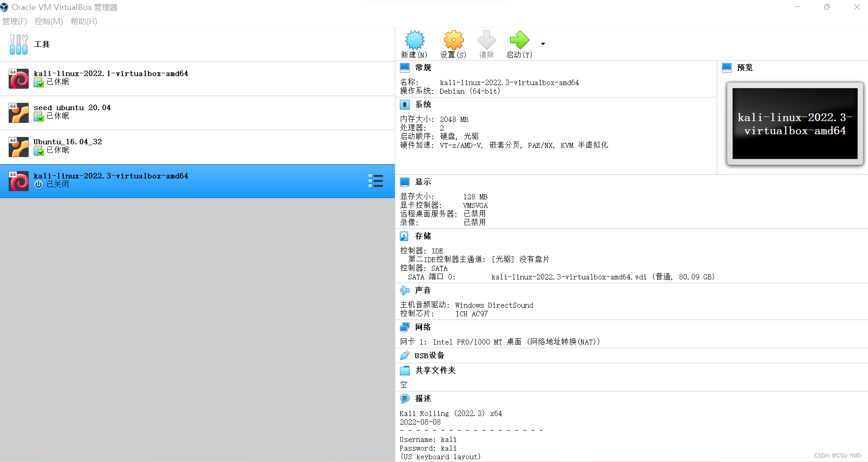Image resolution: width=868 pixels, height=462 pixels.
Task: Open 网络 section header link
Action: click(x=423, y=327)
